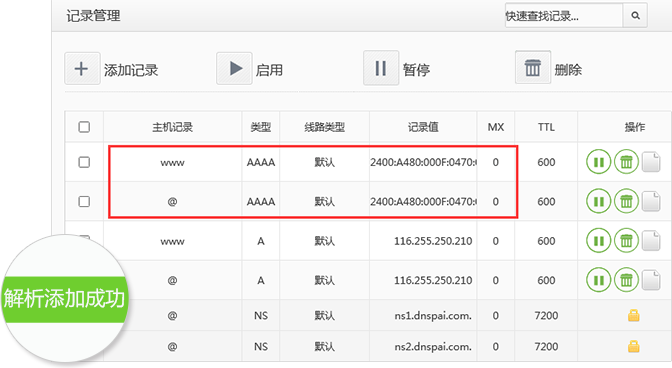This screenshot has height=368, width=672.
Task: Check the @ AAAA record checkbox
Action: (84, 201)
